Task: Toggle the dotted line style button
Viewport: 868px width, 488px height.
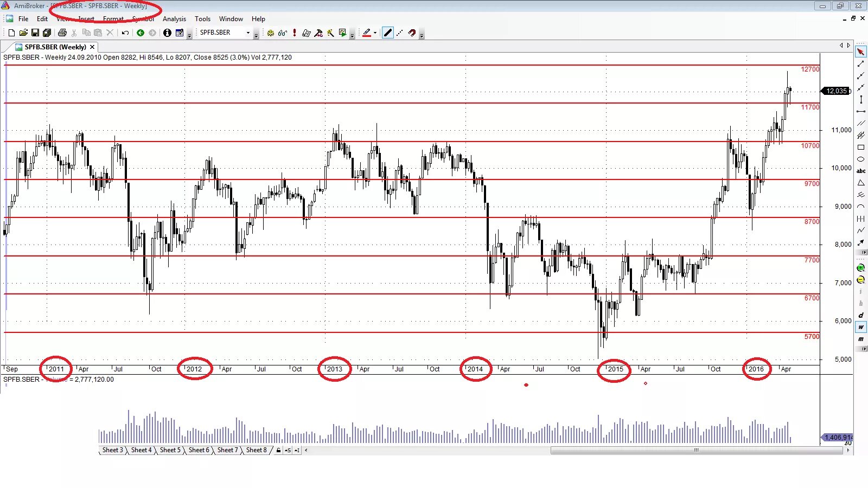Action: [x=400, y=33]
